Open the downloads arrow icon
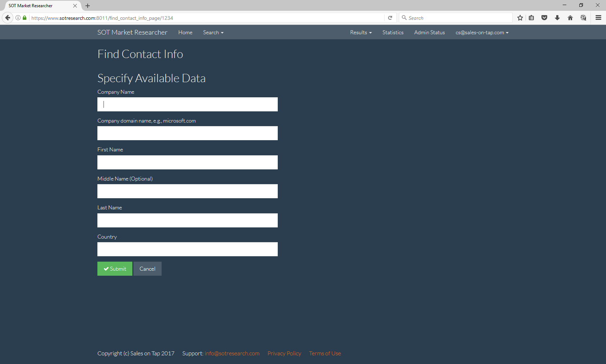This screenshot has width=606, height=364. pyautogui.click(x=557, y=18)
